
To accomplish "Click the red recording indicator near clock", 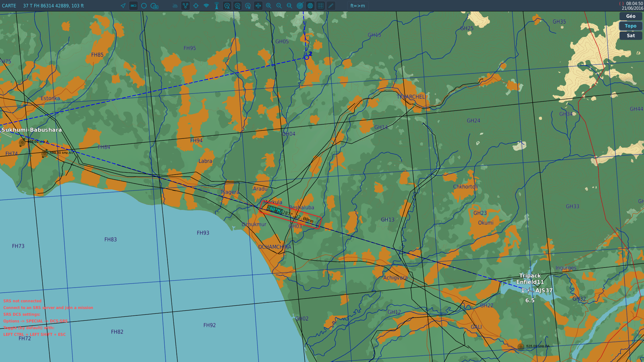I will [621, 3].
